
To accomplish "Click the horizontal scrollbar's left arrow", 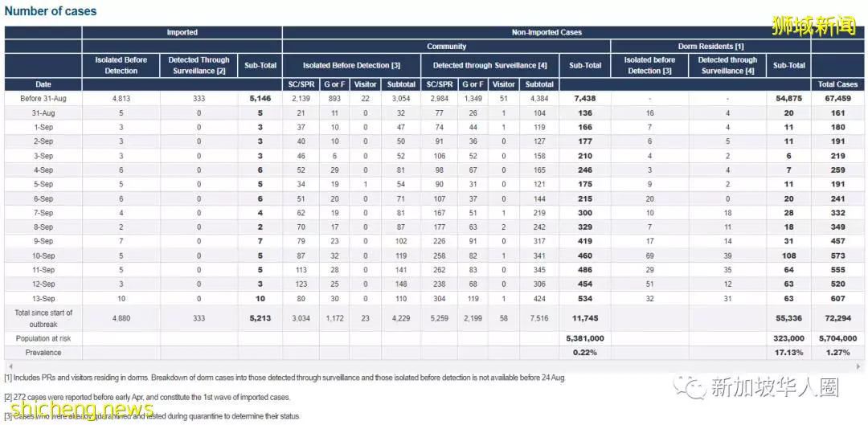I will click(9, 367).
